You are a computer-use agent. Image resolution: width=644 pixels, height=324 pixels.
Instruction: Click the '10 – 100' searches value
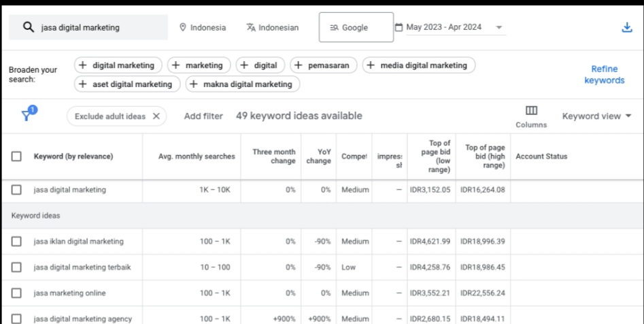[215, 268]
